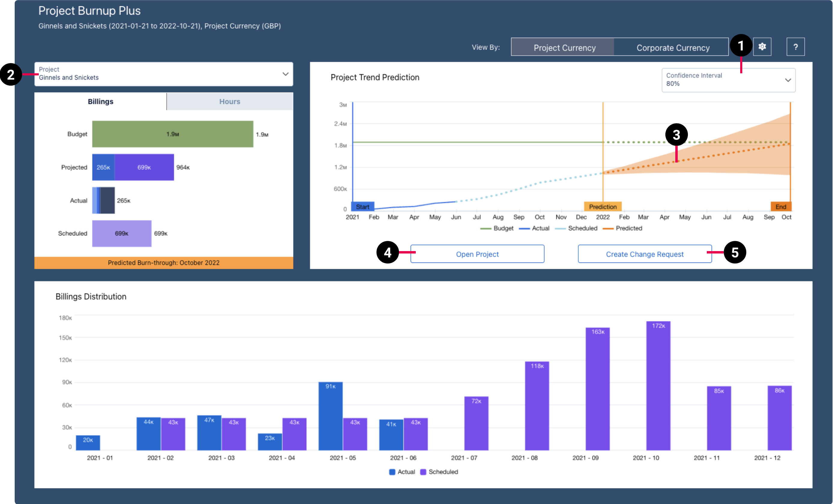Open the Project dropdown chevron
833x504 pixels.
285,74
